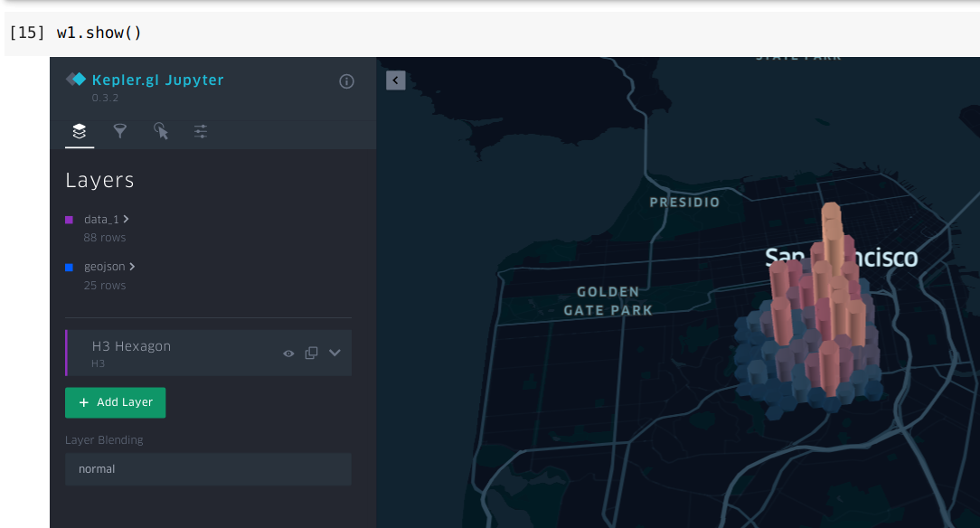Open the Base map settings panel

(x=201, y=131)
